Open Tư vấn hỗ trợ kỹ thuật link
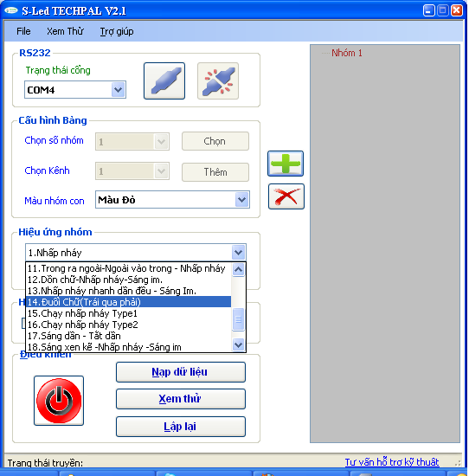Image resolution: width=469 pixels, height=476 pixels. tap(392, 462)
